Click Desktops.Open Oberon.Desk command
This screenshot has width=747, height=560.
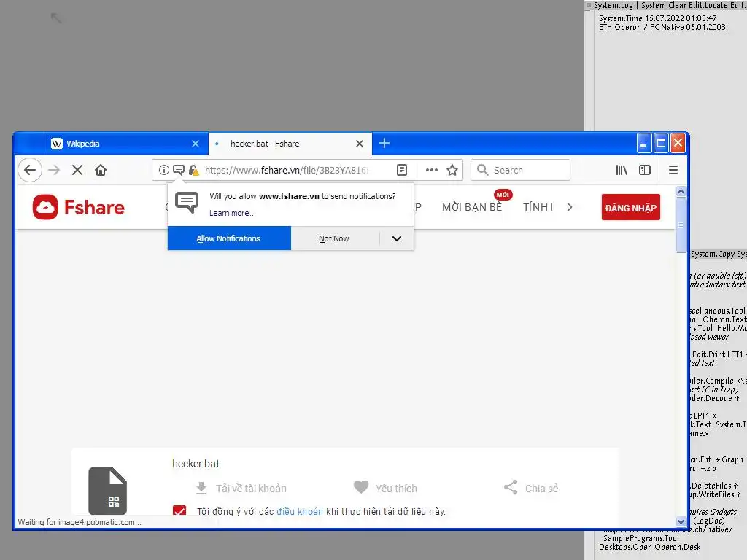[x=650, y=547]
